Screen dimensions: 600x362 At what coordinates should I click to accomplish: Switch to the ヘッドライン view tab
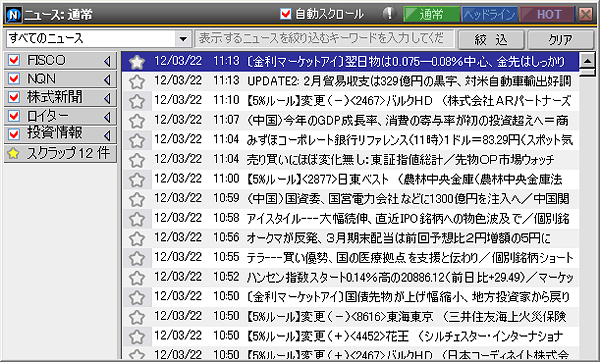(489, 15)
